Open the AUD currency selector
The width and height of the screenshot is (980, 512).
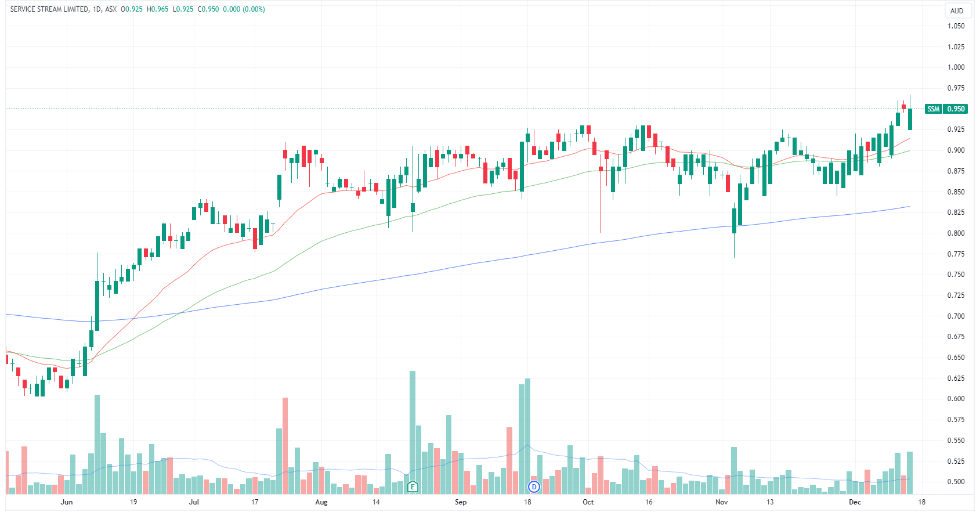956,10
